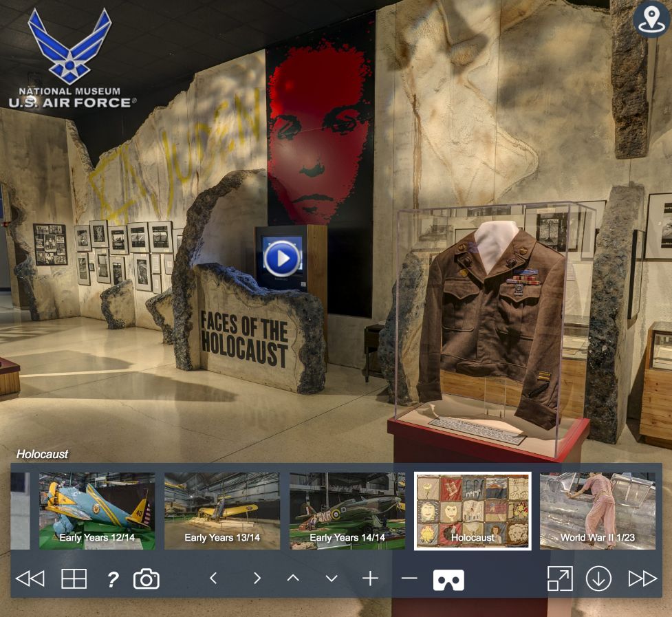Open help with the question mark icon
The height and width of the screenshot is (617, 672).
click(x=112, y=579)
